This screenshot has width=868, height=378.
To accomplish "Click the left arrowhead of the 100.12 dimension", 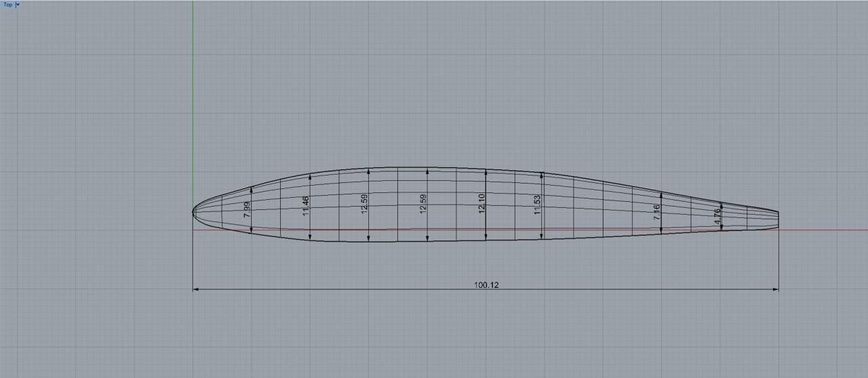I will pyautogui.click(x=196, y=289).
